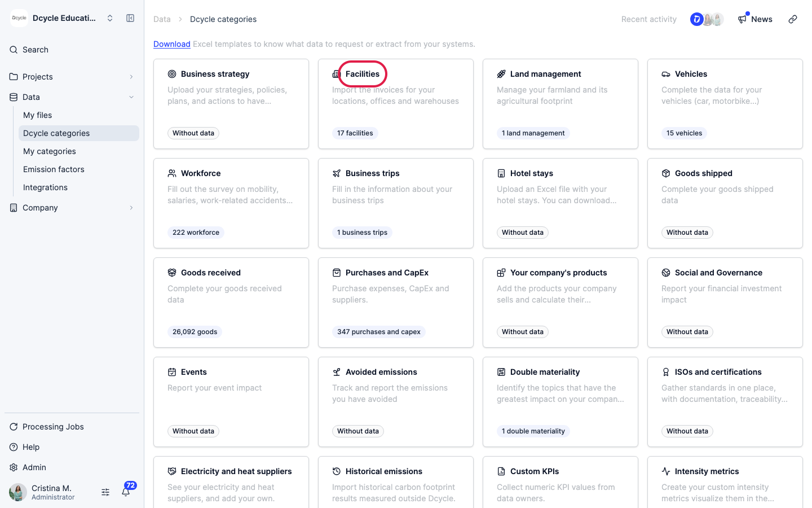Click the '15 vehicles' badge
Image resolution: width=812 pixels, height=508 pixels.
(x=685, y=133)
